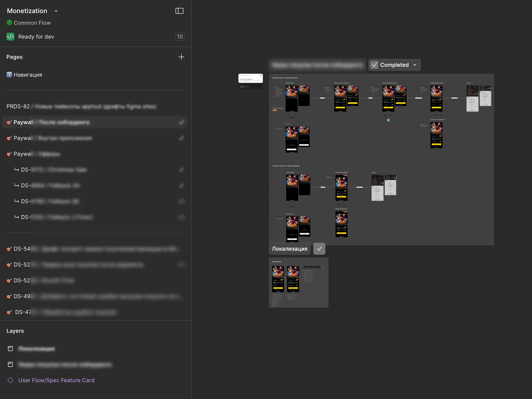Click the Ready for dev code icon
532x399 pixels.
pos(10,37)
